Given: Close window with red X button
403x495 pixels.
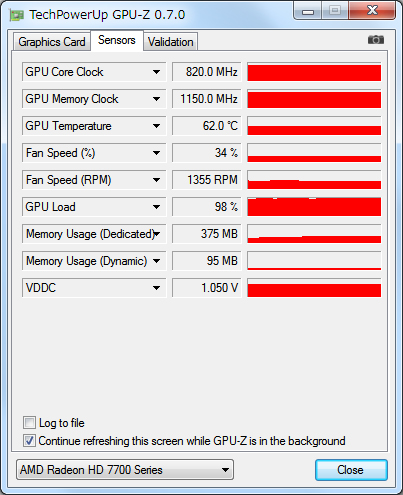Looking at the screenshot, I should 372,11.
